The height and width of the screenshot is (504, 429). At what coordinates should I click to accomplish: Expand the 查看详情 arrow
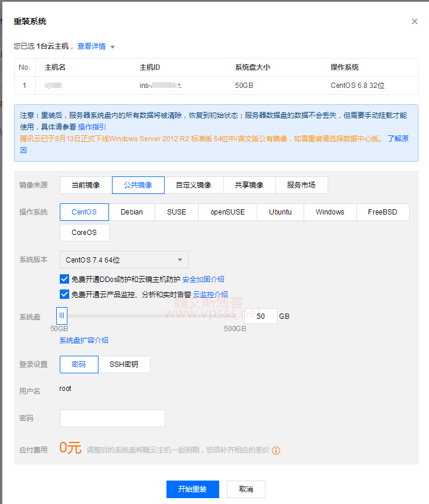click(x=113, y=47)
